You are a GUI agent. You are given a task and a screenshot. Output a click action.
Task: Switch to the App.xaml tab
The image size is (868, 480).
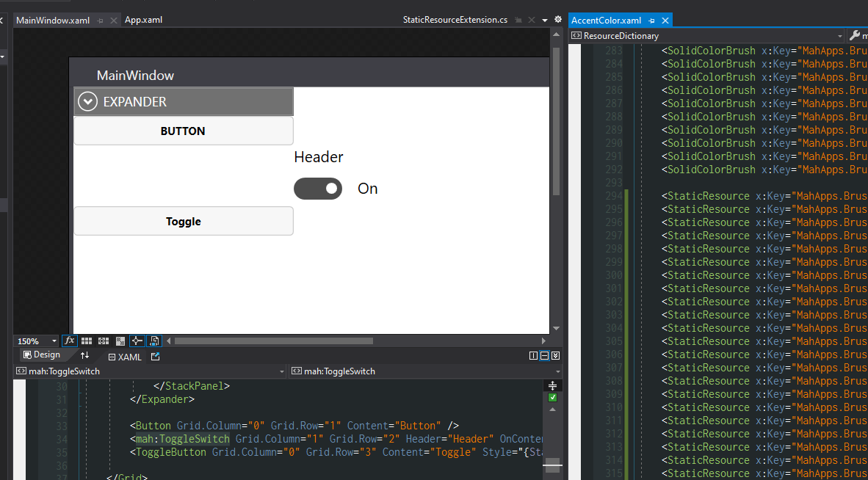point(143,20)
